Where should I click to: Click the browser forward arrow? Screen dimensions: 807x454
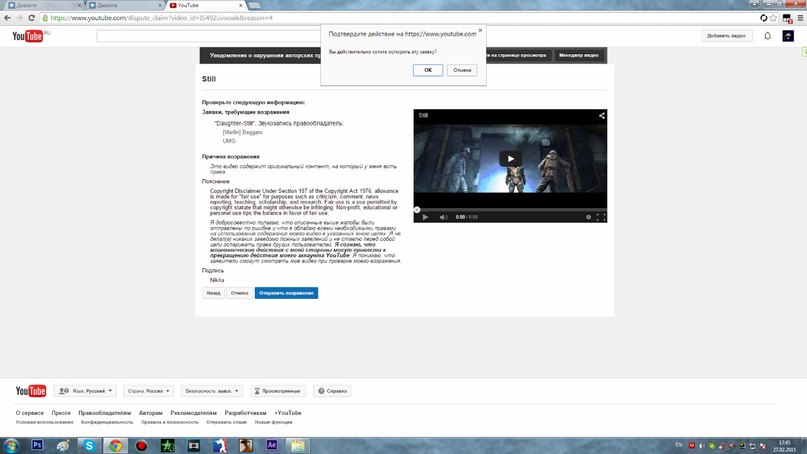pos(19,18)
